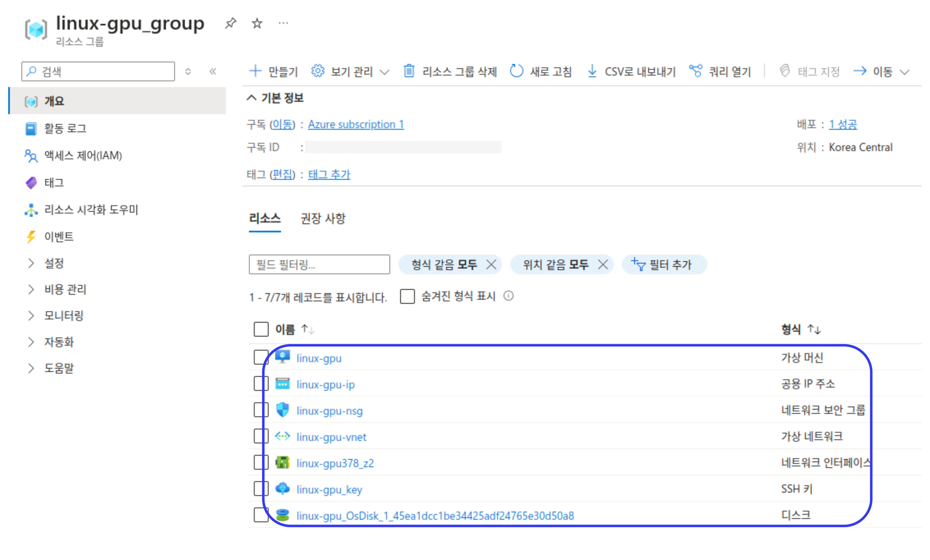Expand 자동화 section in sidebar
Screen dimensions: 930x560
click(31, 342)
